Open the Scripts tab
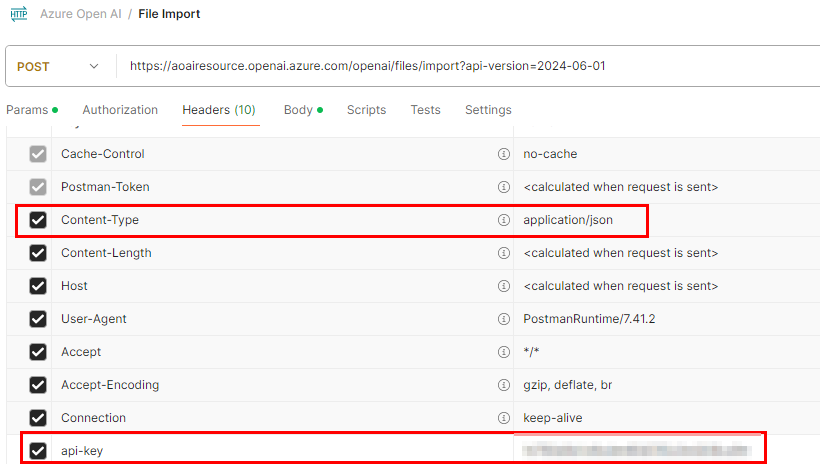820x464 pixels. tap(367, 110)
